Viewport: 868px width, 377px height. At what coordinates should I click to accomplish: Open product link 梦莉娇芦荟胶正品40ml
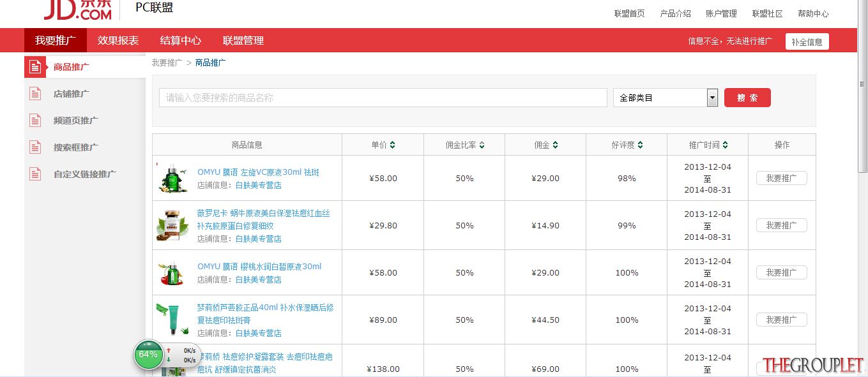pos(265,313)
